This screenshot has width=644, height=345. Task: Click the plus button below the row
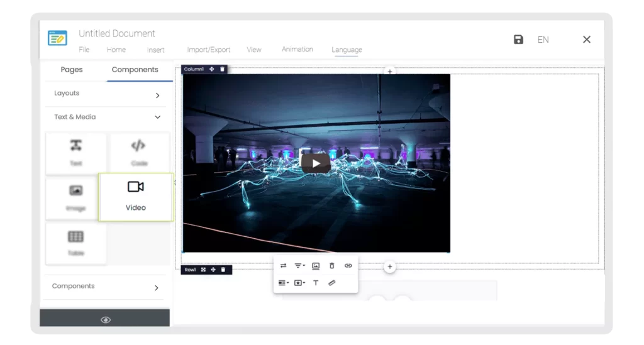(390, 266)
